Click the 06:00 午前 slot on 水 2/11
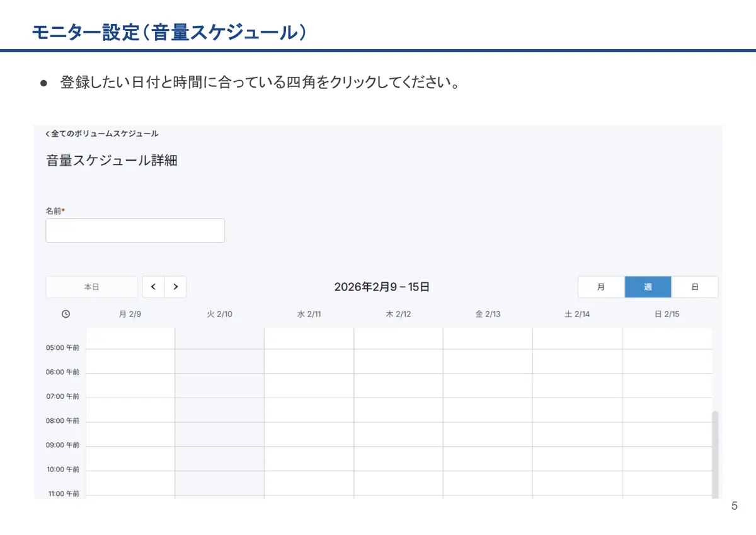 pos(309,386)
